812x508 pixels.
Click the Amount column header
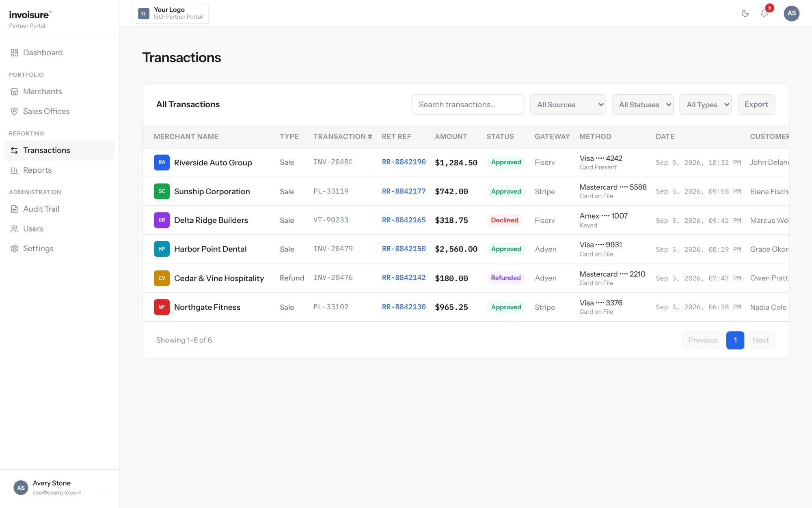point(451,137)
